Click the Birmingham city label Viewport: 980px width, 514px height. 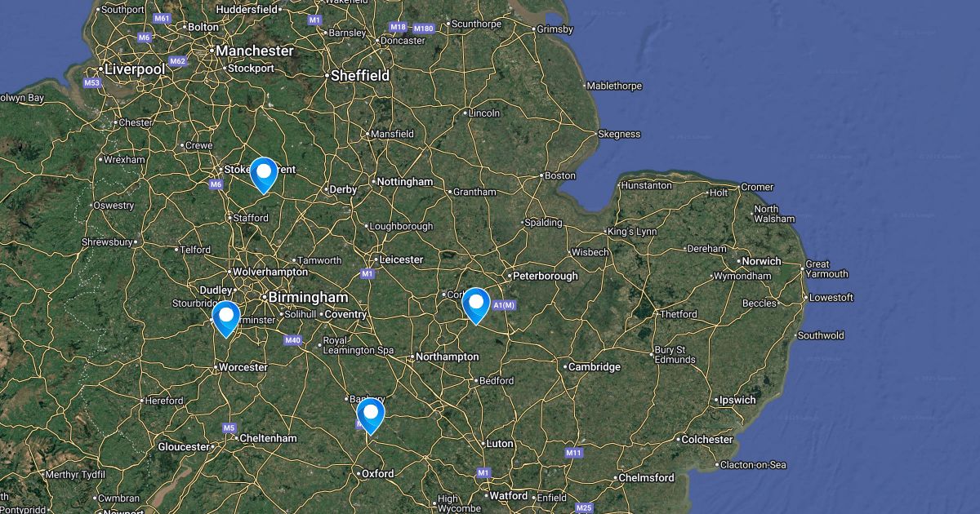pyautogui.click(x=308, y=297)
